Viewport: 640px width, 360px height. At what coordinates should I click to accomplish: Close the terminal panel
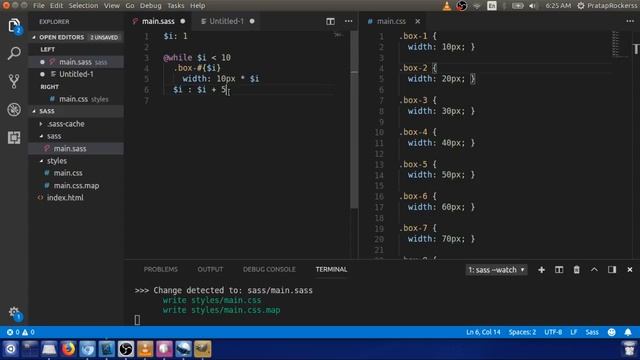[x=630, y=270]
